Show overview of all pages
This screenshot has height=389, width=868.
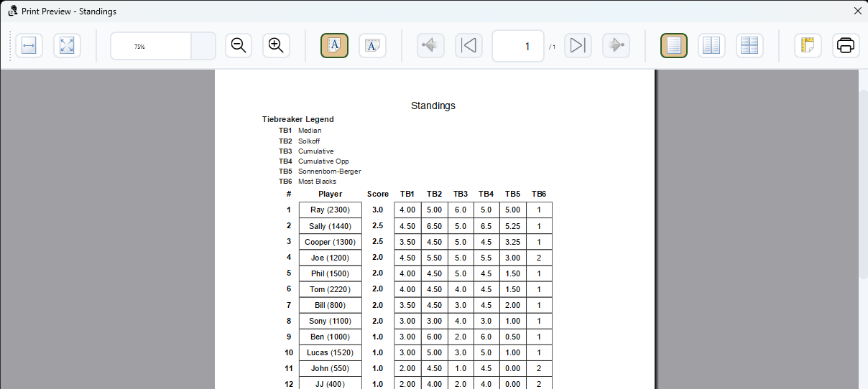(749, 46)
